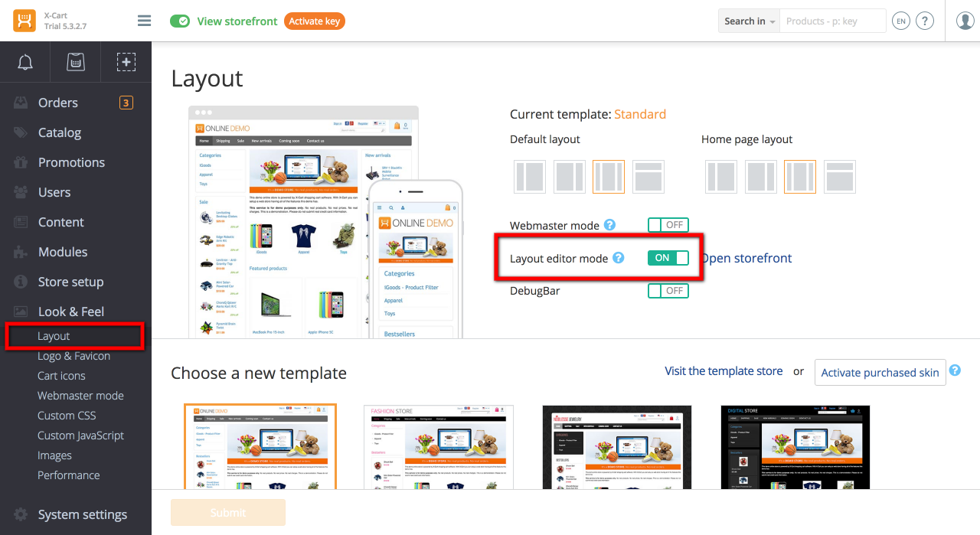This screenshot has width=980, height=535.
Task: Select the Noblesse Jewelry template thumbnail
Action: tap(617, 447)
